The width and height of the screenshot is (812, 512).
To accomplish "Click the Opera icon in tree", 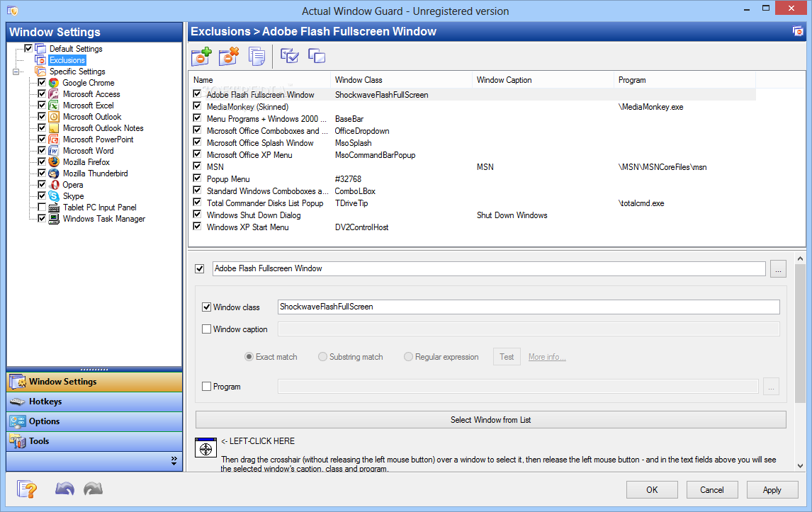I will [x=54, y=185].
